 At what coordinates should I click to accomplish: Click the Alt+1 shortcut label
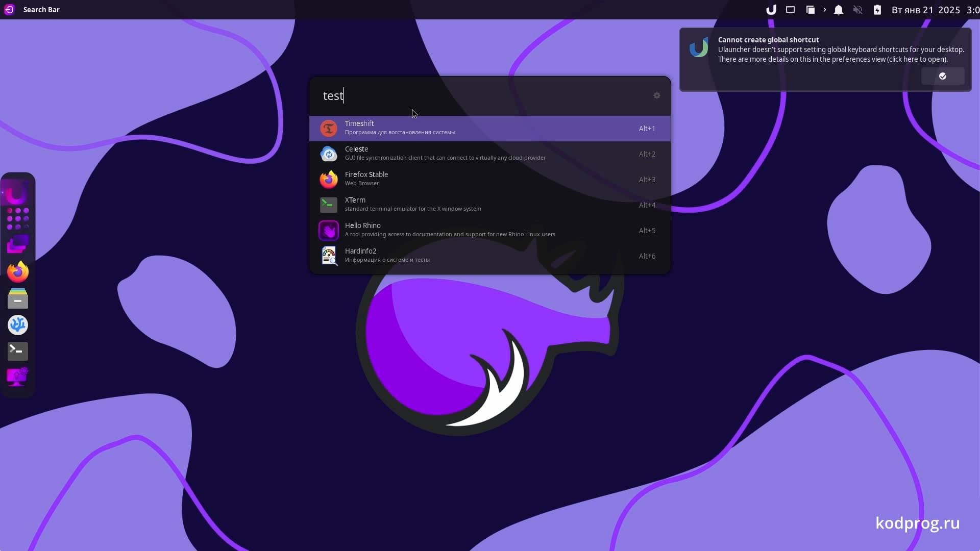pyautogui.click(x=647, y=129)
